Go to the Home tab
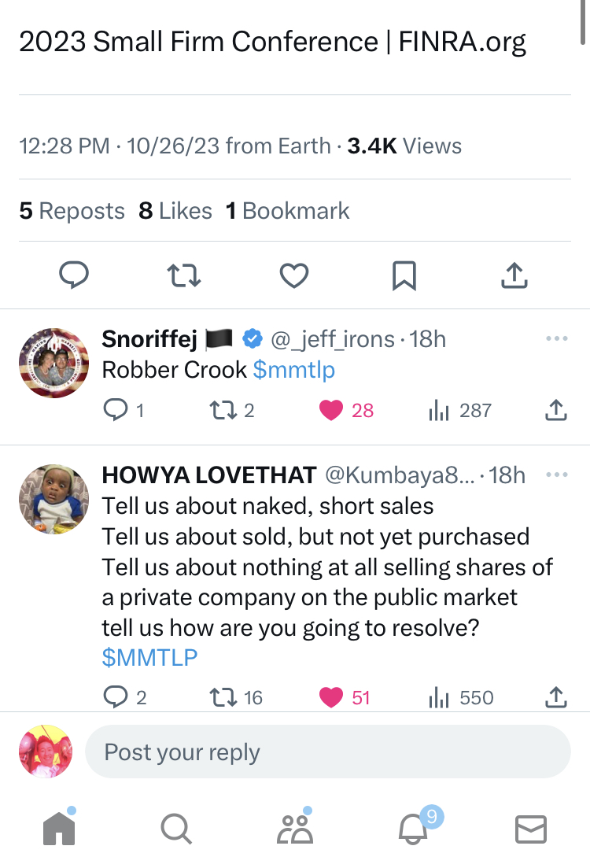590x868 pixels. (x=60, y=828)
